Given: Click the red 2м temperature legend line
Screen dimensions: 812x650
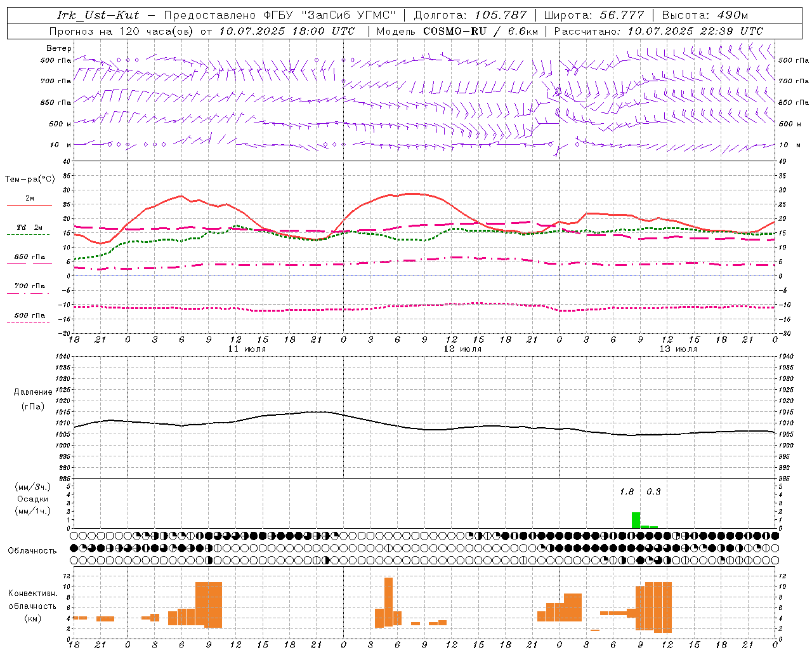Looking at the screenshot, I should click(x=29, y=205).
